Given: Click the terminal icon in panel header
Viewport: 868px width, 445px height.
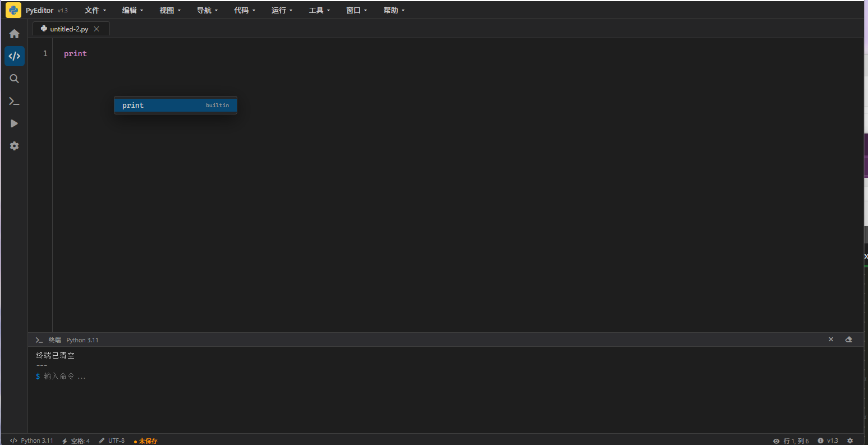Looking at the screenshot, I should click(x=39, y=340).
